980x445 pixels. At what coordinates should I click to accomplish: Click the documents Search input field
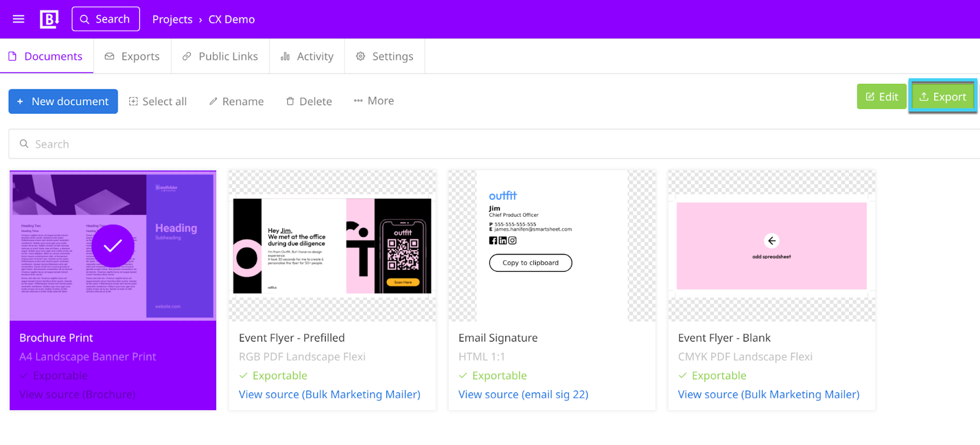[x=490, y=144]
